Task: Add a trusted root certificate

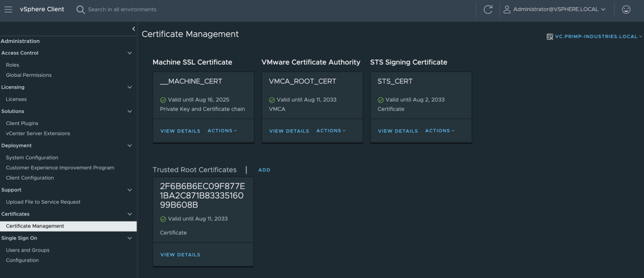Action: pos(264,170)
